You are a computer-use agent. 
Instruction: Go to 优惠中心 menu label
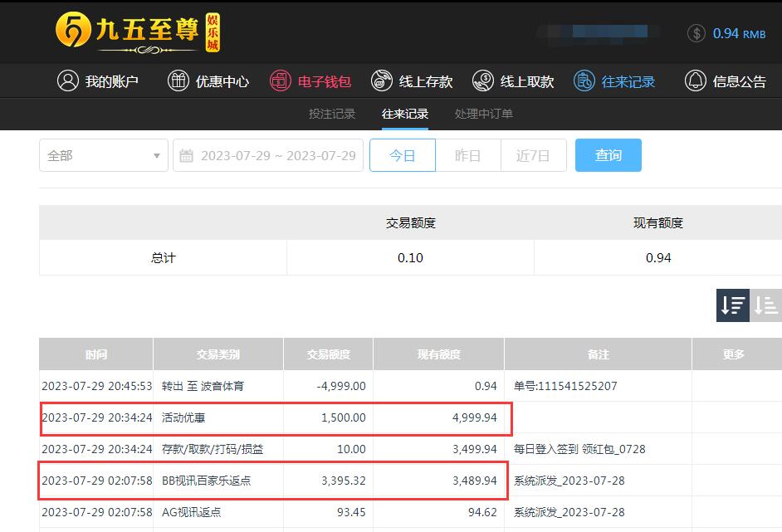pos(222,81)
